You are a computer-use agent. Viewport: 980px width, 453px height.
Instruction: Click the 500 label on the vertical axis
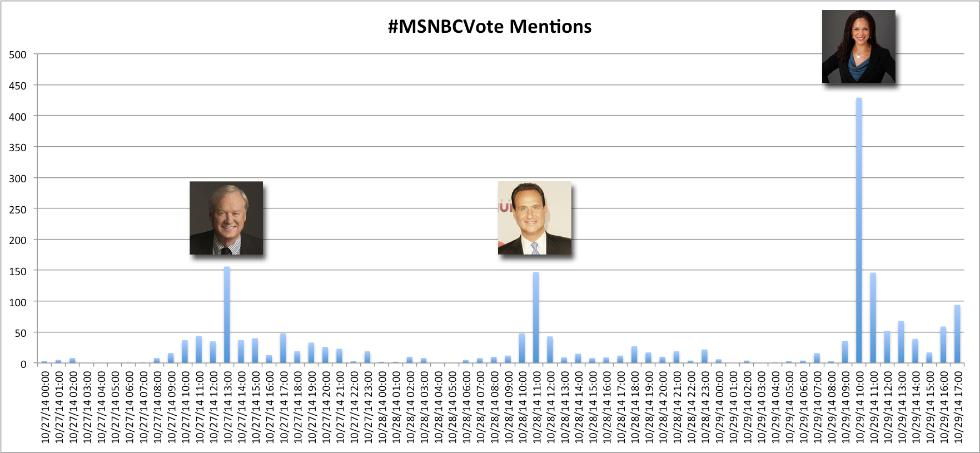pos(18,54)
